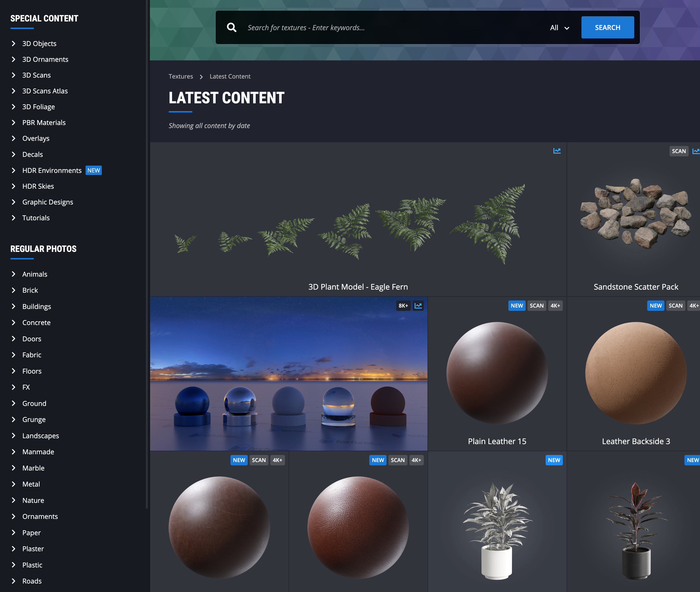Open Landscapes photo category
This screenshot has width=700, height=592.
point(41,436)
